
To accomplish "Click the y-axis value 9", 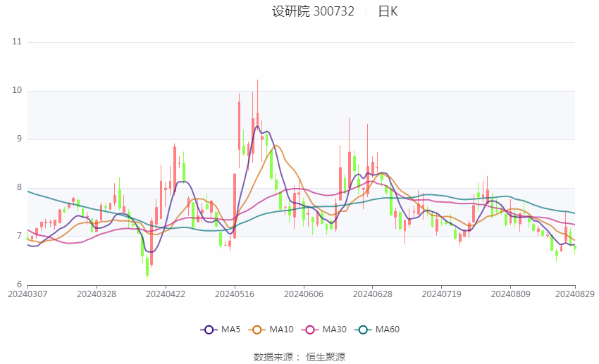I will click(x=20, y=139).
